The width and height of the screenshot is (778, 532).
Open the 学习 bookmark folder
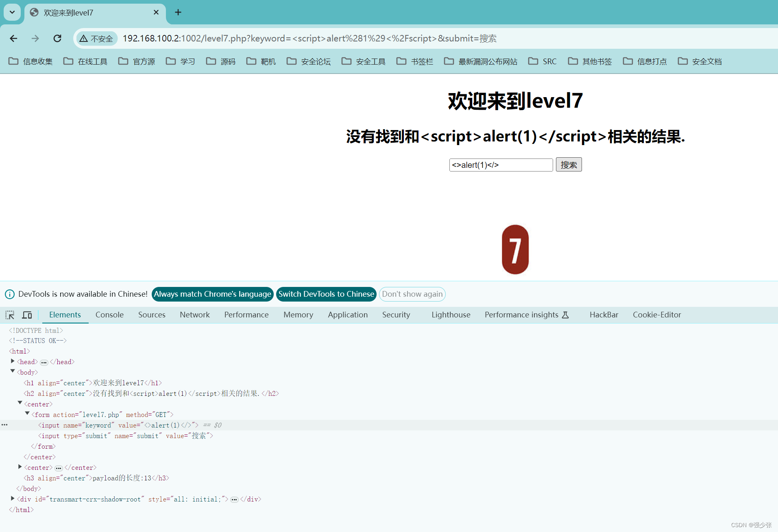[181, 61]
